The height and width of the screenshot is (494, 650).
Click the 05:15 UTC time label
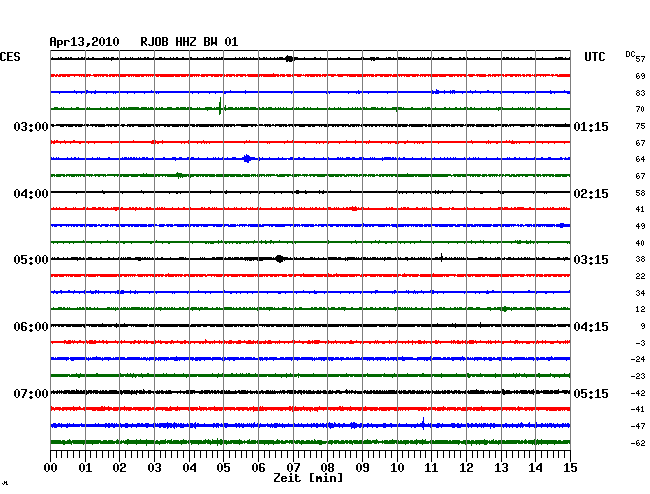pos(591,393)
